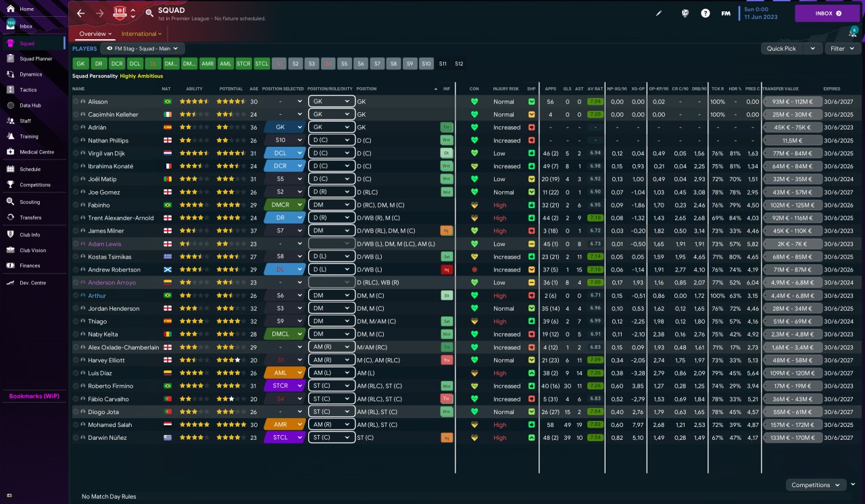
Task: Open Tactics from the sidebar icon
Action: tap(10, 90)
